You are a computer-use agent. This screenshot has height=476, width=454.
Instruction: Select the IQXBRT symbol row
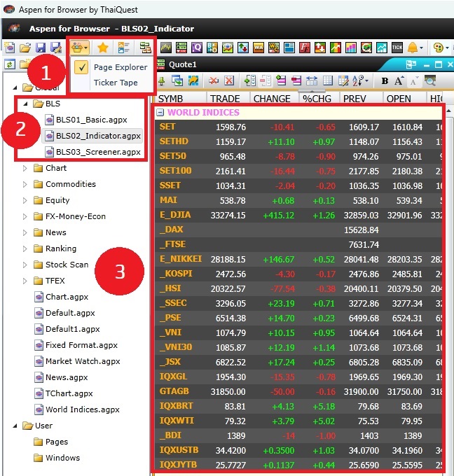pos(298,406)
